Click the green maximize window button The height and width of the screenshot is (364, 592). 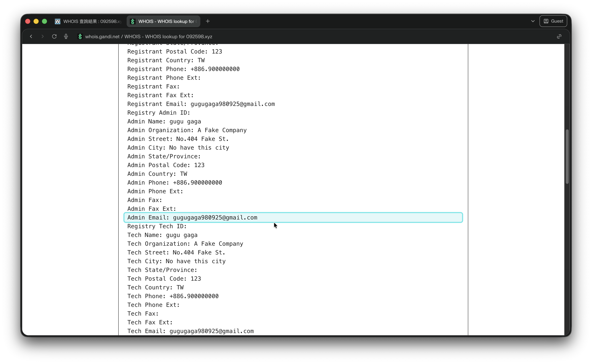[x=44, y=21]
